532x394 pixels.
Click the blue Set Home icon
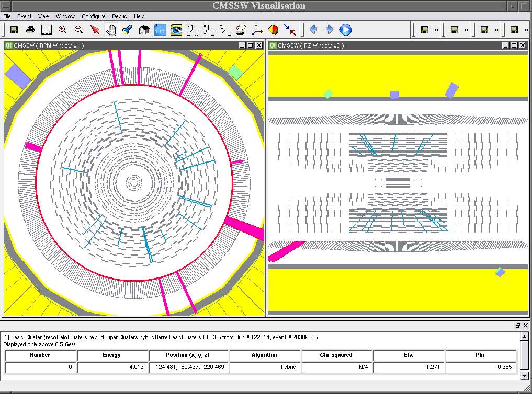pos(160,30)
